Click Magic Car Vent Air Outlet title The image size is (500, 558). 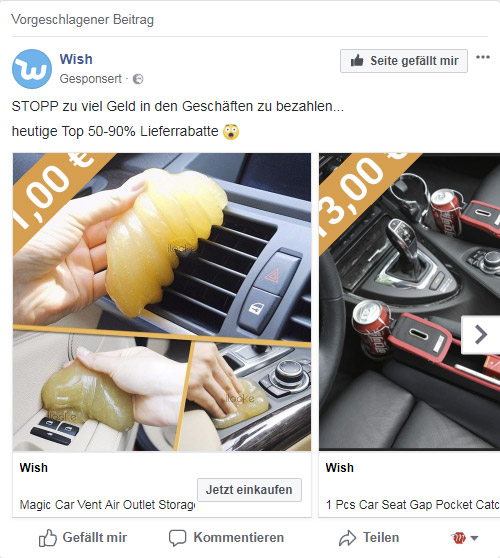107,504
